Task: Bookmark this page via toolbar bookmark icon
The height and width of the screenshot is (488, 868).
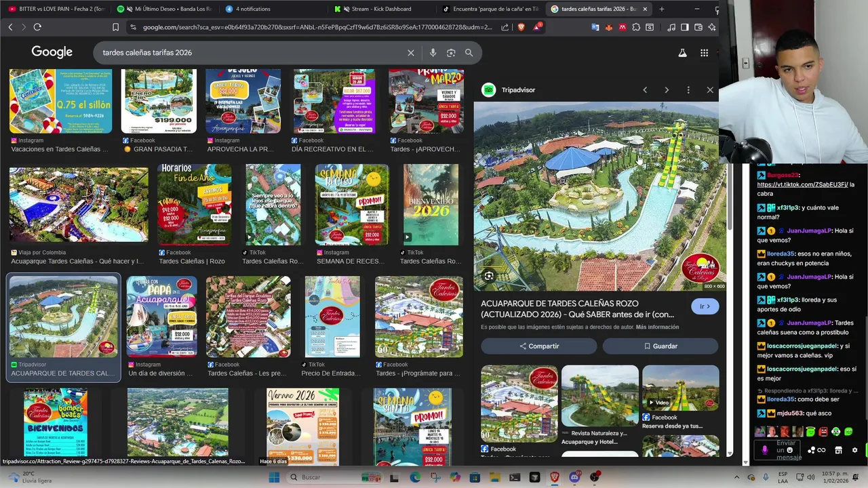Action: 115,27
